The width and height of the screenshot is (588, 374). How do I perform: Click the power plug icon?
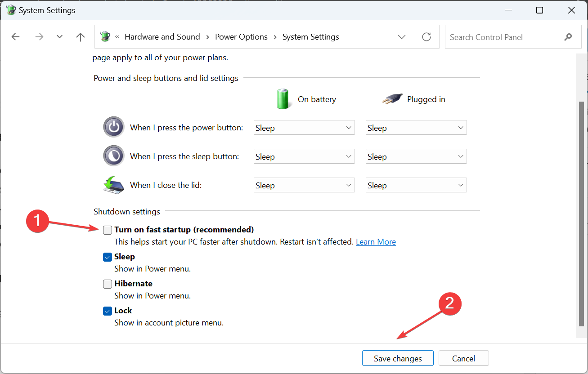coord(392,99)
